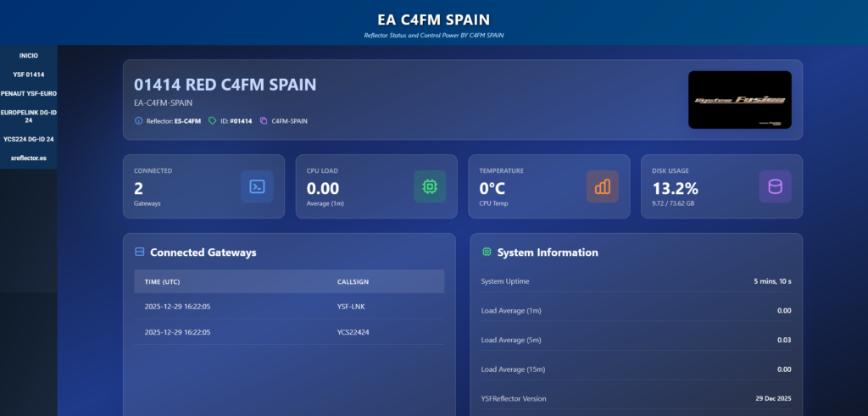This screenshot has width=868, height=416.
Task: Click the terminal icon in Connected card
Action: click(257, 186)
